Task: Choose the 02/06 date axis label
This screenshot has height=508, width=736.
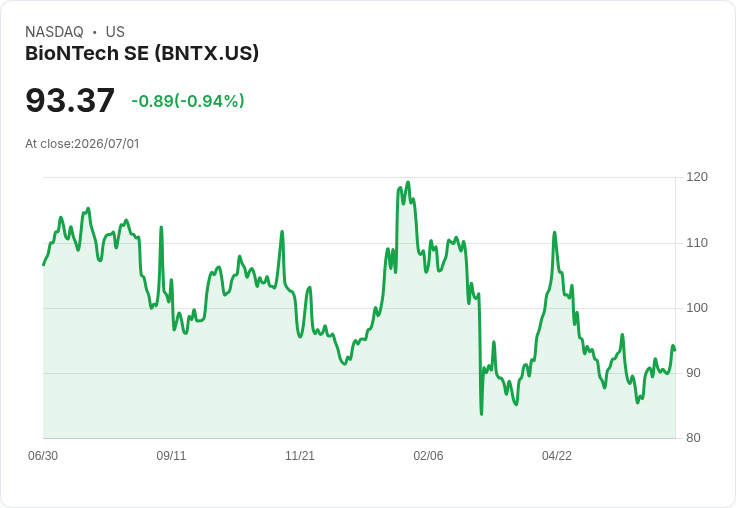Action: click(x=428, y=456)
